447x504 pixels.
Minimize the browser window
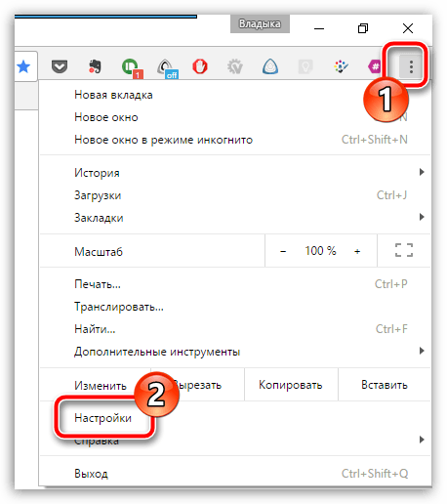point(319,28)
